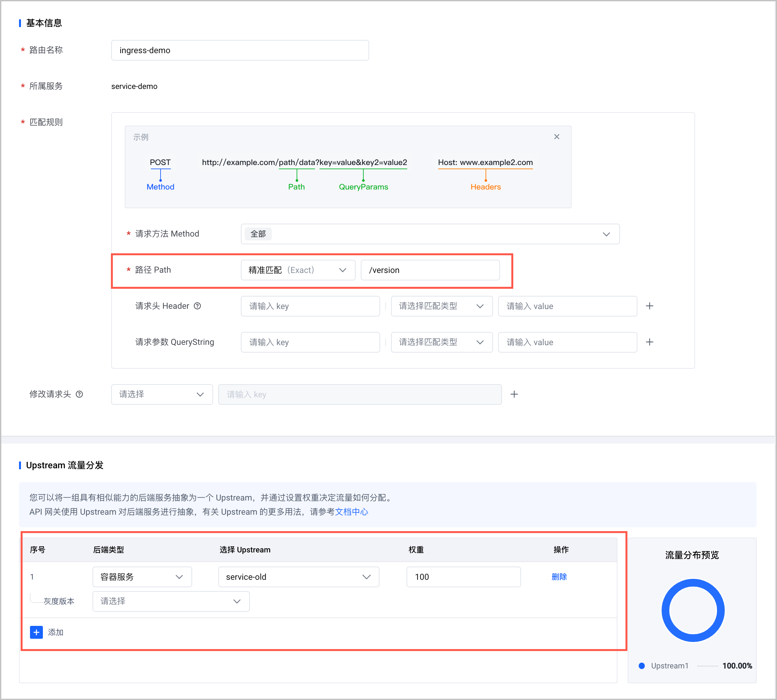
Task: Click 删除 to delete the service-old row
Action: pos(559,577)
